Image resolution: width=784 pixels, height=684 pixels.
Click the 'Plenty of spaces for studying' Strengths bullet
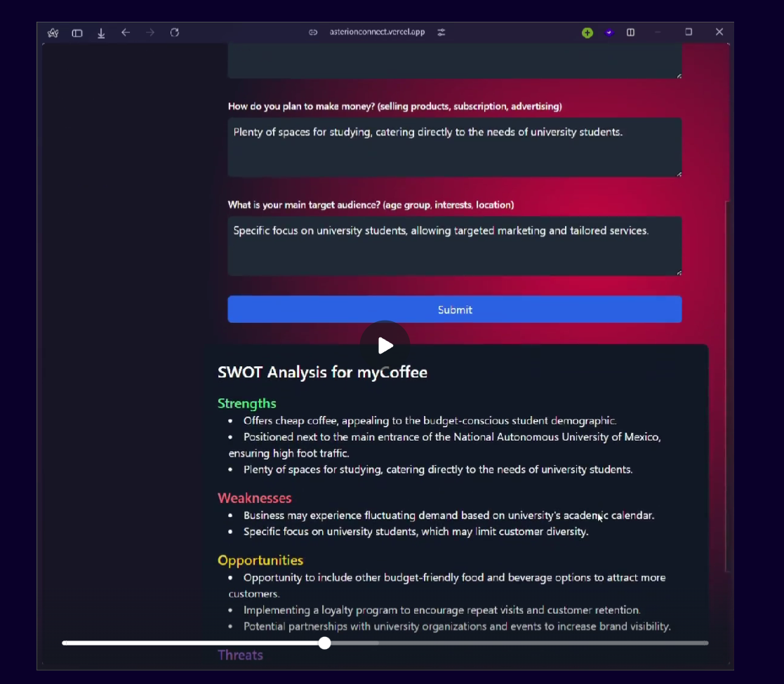click(438, 469)
